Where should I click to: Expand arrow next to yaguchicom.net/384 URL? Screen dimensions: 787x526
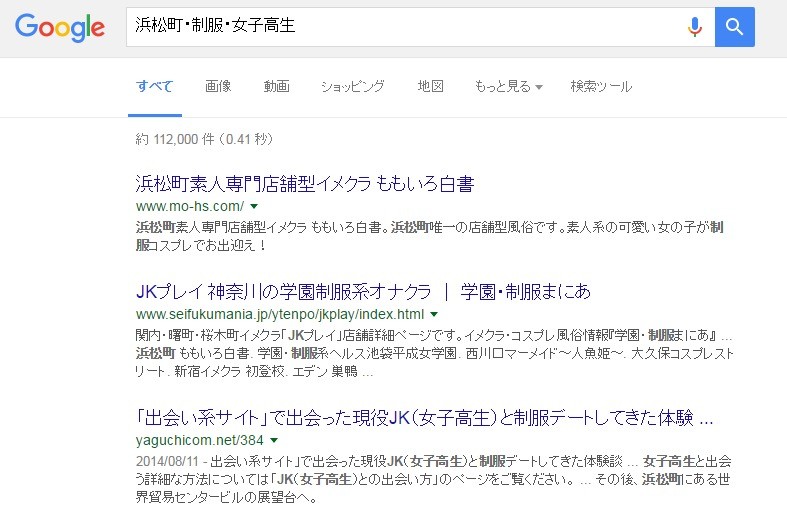click(274, 440)
